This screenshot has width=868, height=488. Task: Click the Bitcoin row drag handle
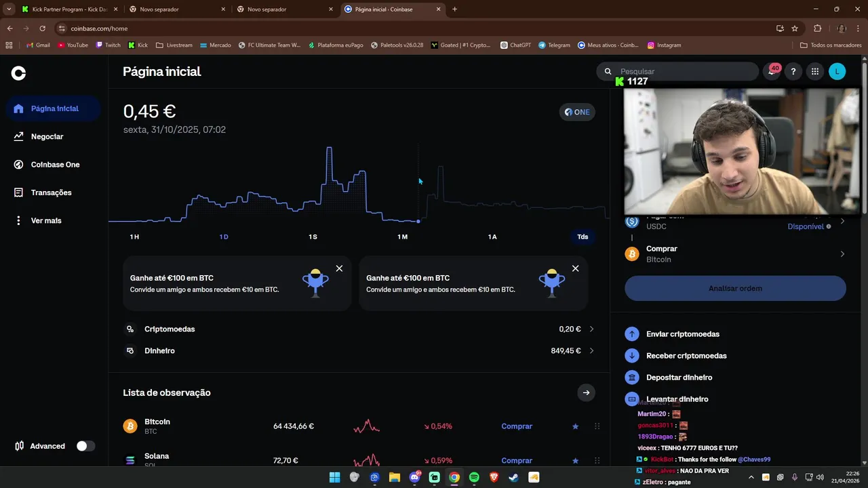[597, 426]
